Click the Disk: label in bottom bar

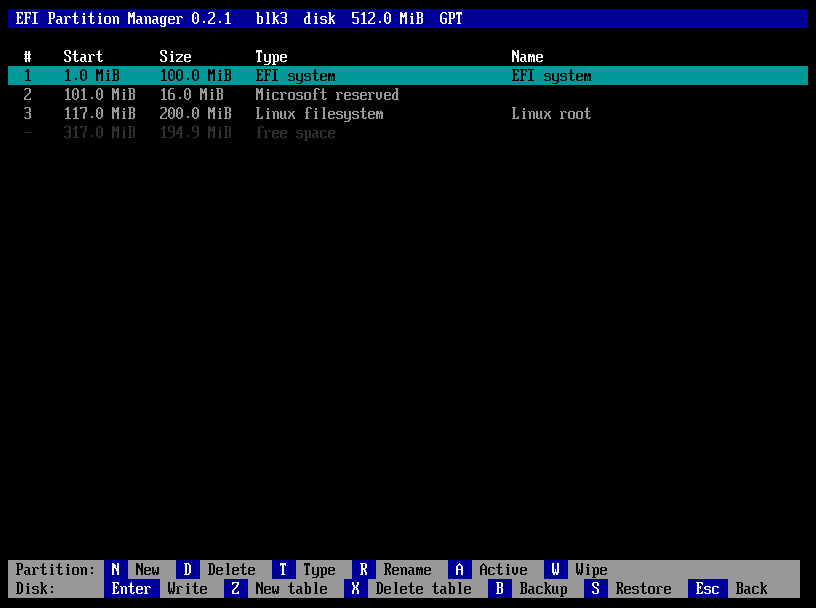(35, 589)
